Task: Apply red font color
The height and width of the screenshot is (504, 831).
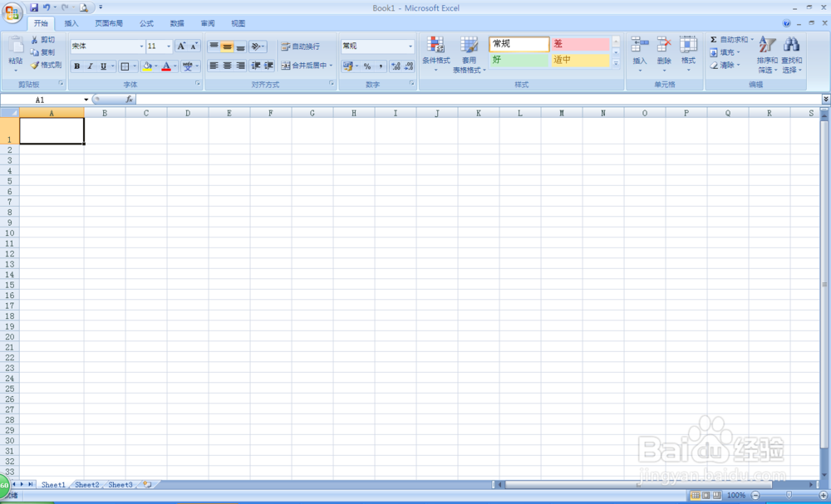Action: click(x=166, y=66)
